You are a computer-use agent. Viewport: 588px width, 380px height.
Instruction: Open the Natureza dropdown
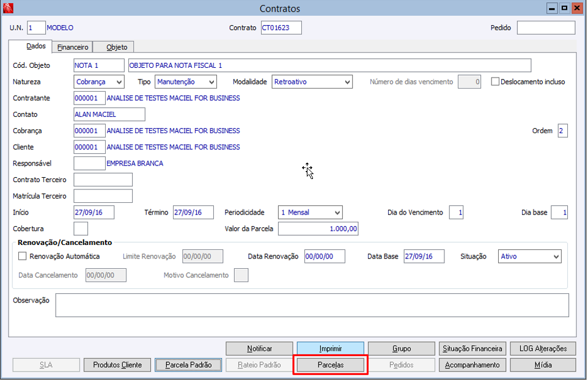click(99, 82)
